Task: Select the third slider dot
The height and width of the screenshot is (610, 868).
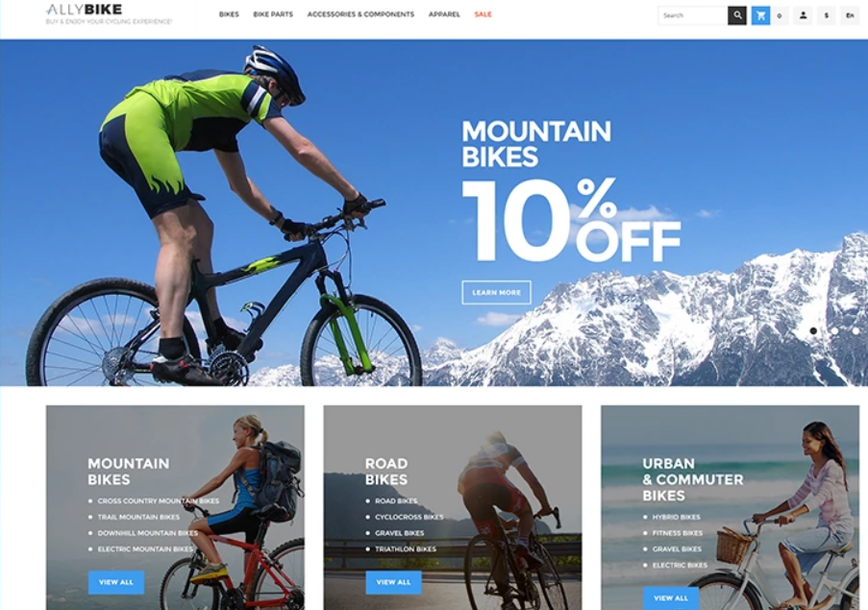Action: coord(856,330)
